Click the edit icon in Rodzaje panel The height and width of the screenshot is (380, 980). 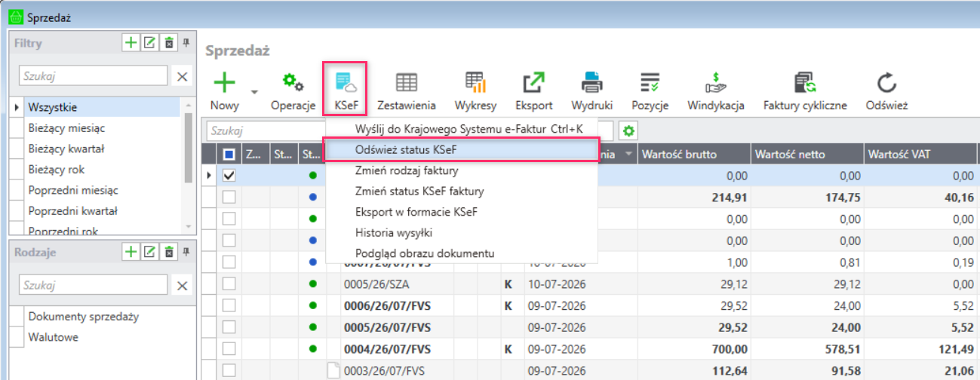(x=149, y=251)
